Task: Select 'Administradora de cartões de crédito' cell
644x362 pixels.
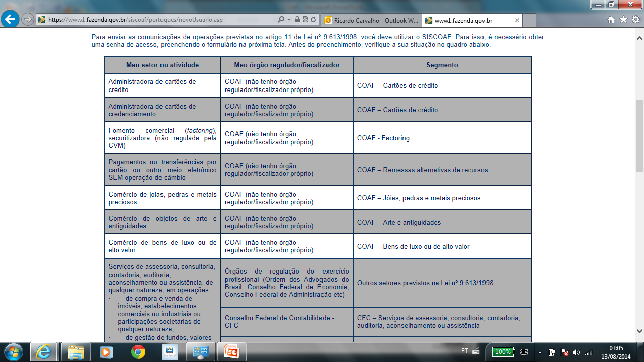Action: pyautogui.click(x=163, y=85)
